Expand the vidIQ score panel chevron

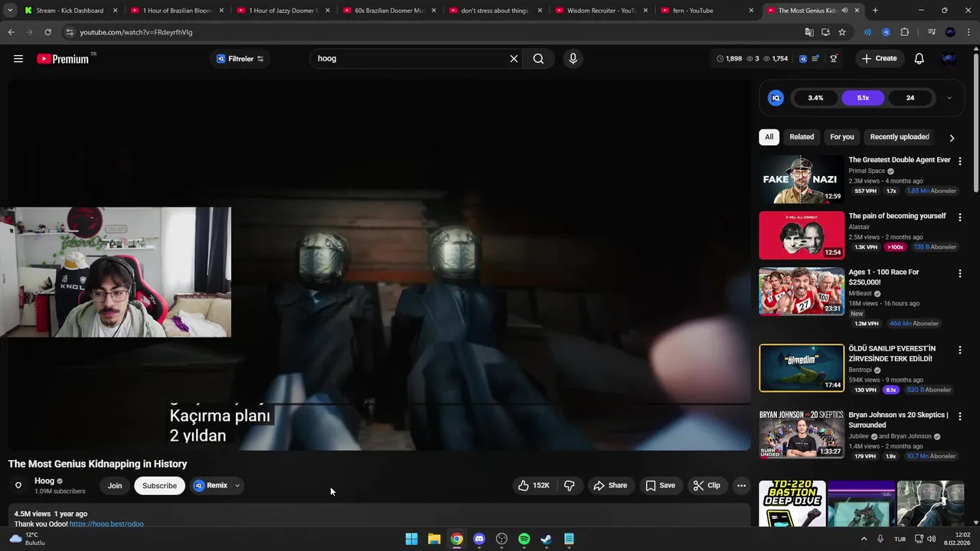click(x=949, y=98)
